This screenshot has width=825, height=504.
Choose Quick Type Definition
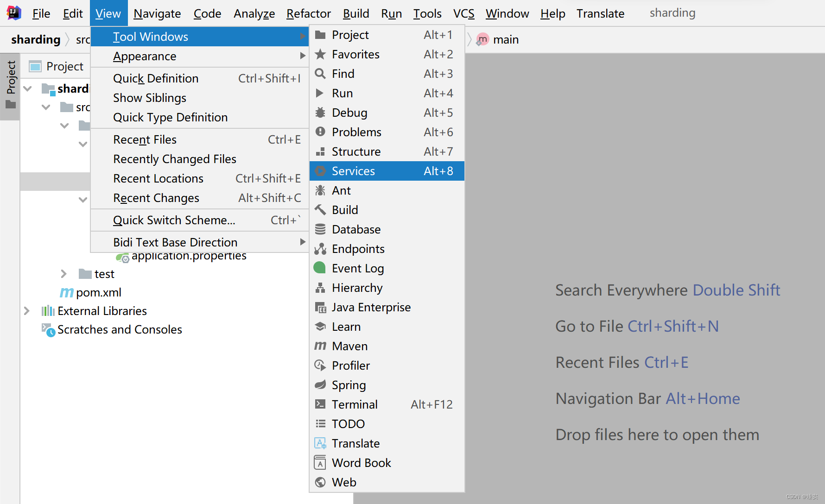pyautogui.click(x=200, y=117)
